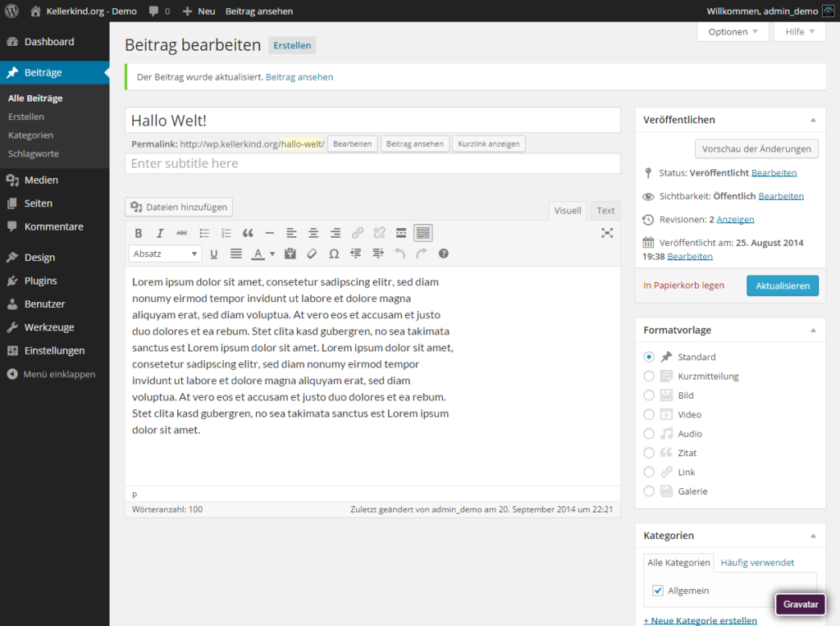Click the subtitle input field

click(372, 163)
